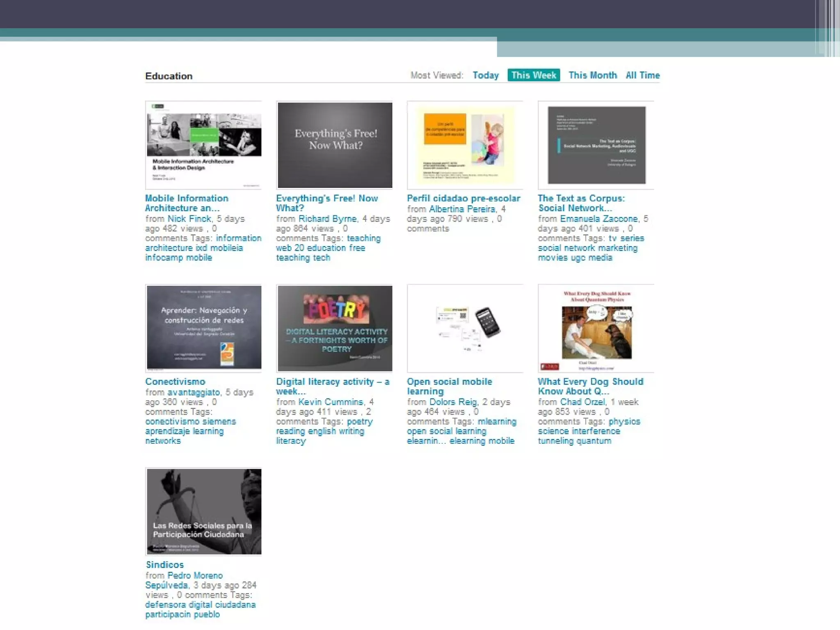
Task: Open the Conectivismo presentation thumbnail
Action: point(204,328)
